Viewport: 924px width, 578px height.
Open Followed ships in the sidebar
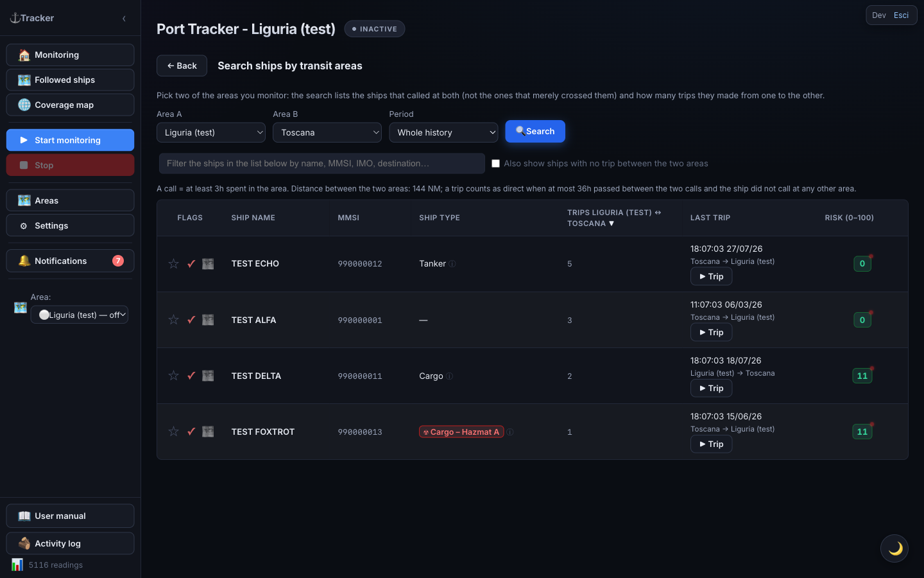tap(70, 80)
